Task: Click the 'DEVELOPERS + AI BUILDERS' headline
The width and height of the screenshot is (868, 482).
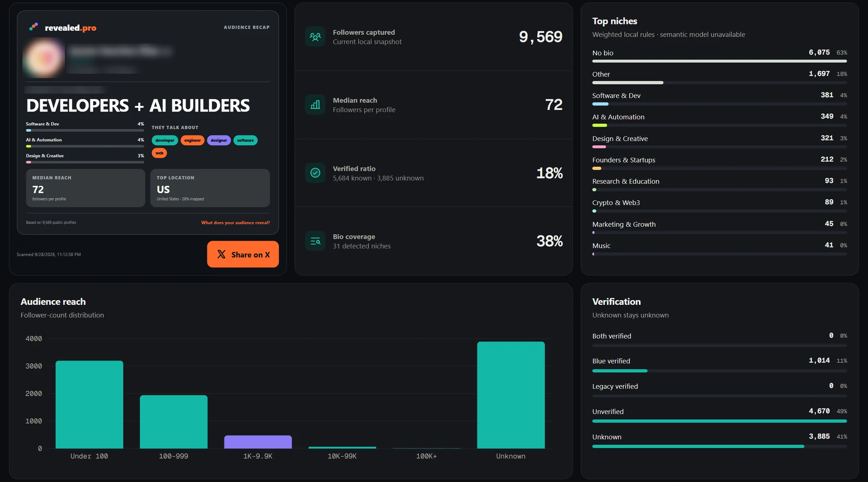Action: coord(138,106)
